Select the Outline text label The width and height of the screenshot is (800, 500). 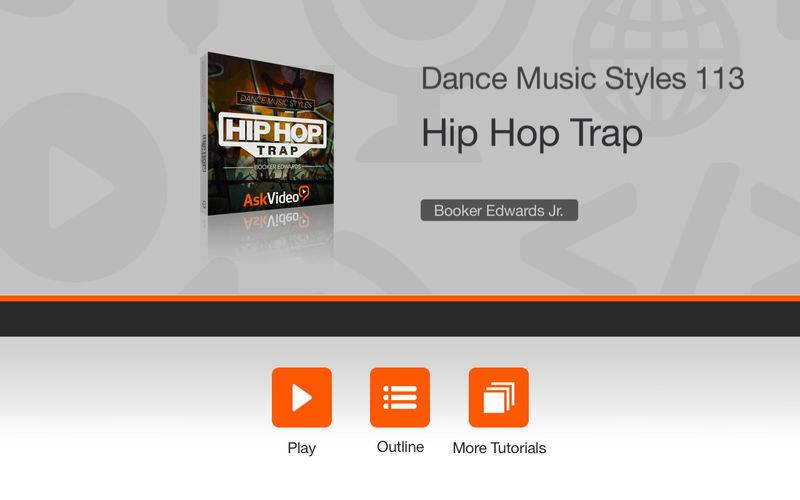point(401,447)
